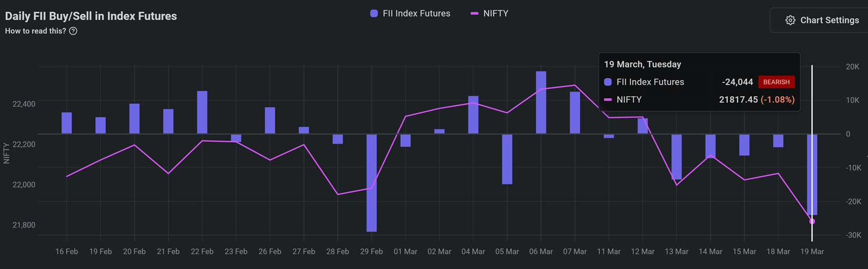Select the 04 Mar positive bar
Image resolution: width=868 pixels, height=269 pixels.
point(473,115)
